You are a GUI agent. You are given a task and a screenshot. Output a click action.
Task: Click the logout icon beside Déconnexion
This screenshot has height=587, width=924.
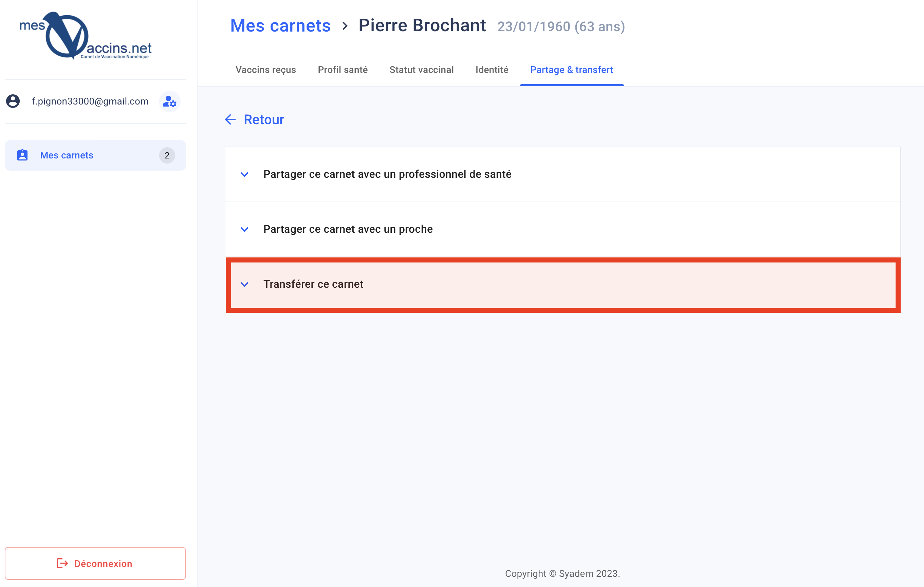(x=62, y=563)
